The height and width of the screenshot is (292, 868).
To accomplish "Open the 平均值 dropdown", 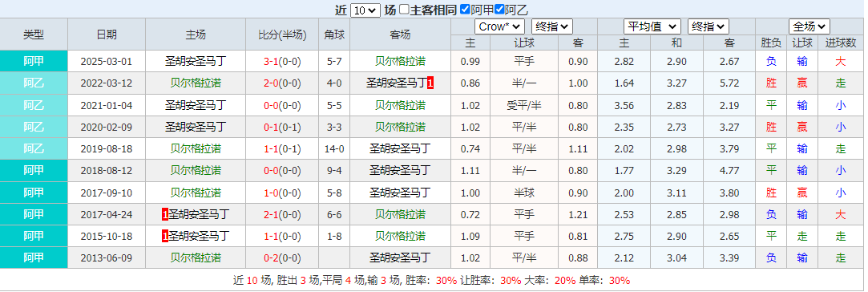I will click(x=652, y=26).
